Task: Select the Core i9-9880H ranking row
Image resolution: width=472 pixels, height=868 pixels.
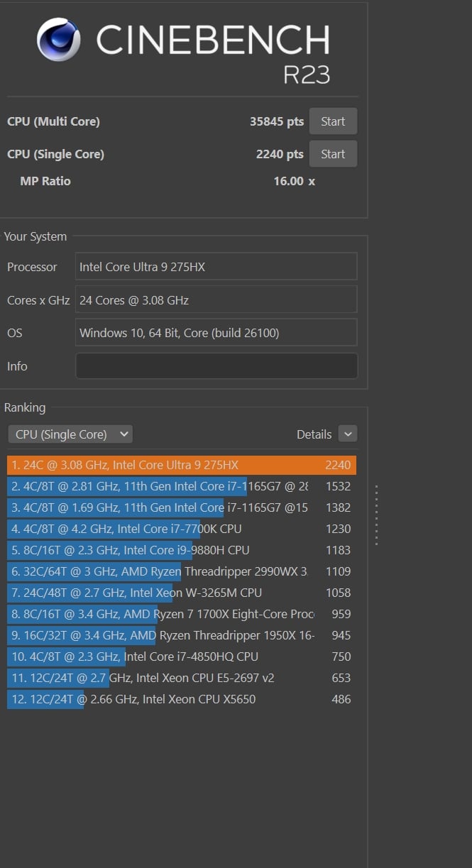Action: 181,550
